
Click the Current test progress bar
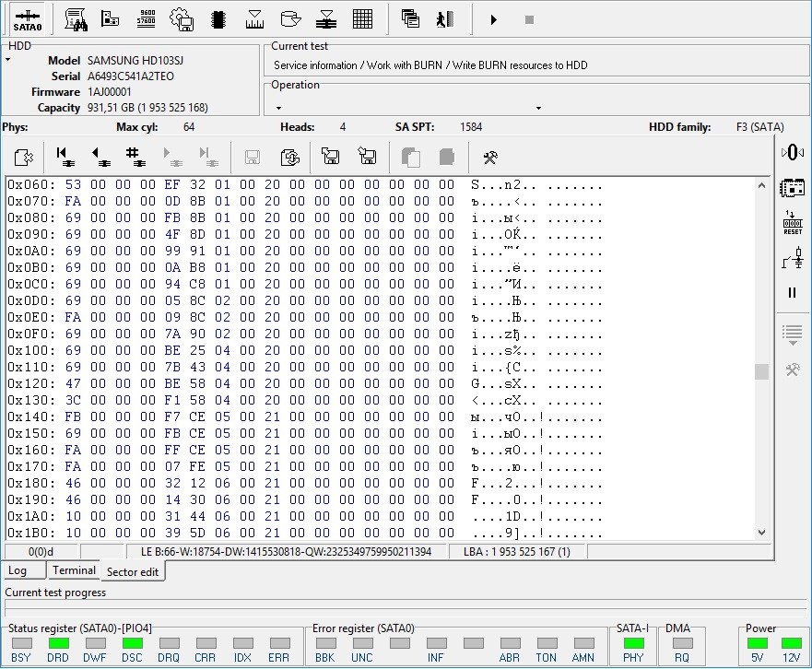(406, 604)
